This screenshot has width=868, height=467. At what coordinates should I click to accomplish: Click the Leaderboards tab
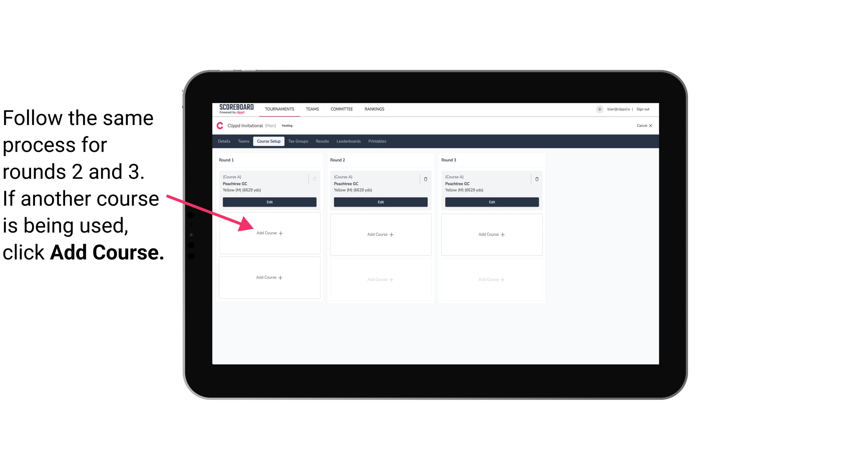coord(349,141)
